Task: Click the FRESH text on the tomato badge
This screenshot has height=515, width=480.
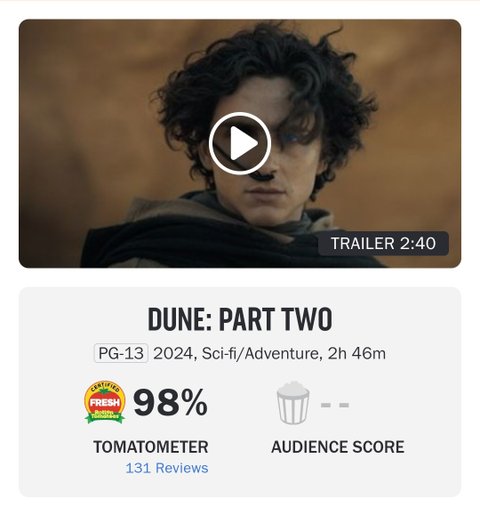Action: (105, 402)
